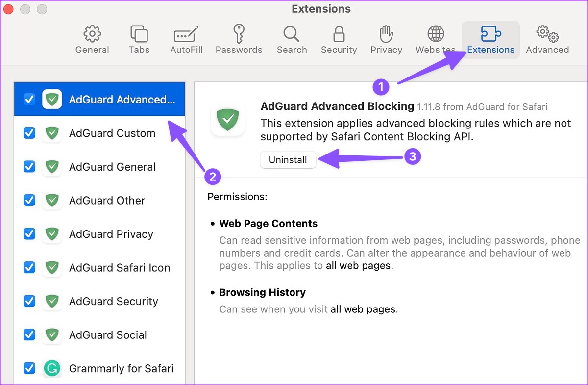Open the General preferences gear icon
The image size is (588, 385).
(92, 34)
